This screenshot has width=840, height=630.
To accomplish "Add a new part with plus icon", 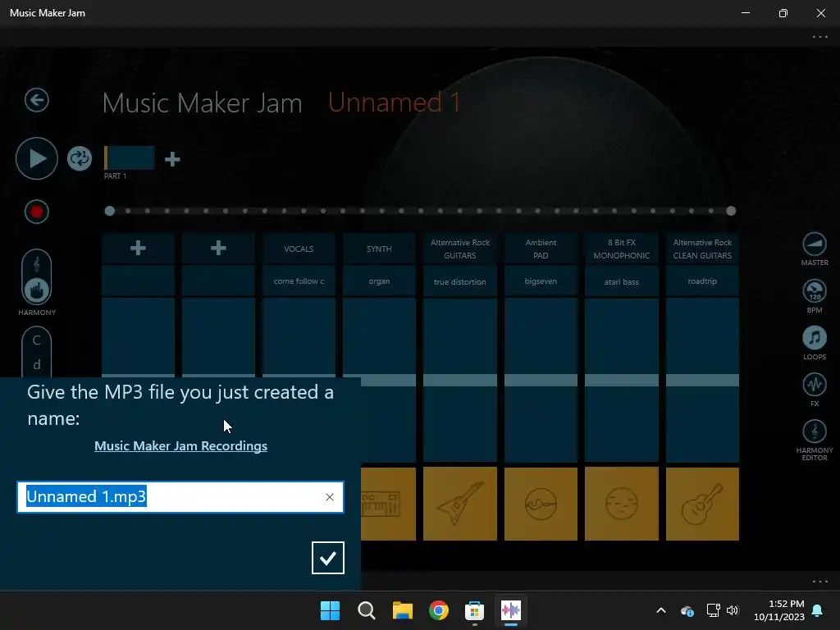I will (x=172, y=159).
